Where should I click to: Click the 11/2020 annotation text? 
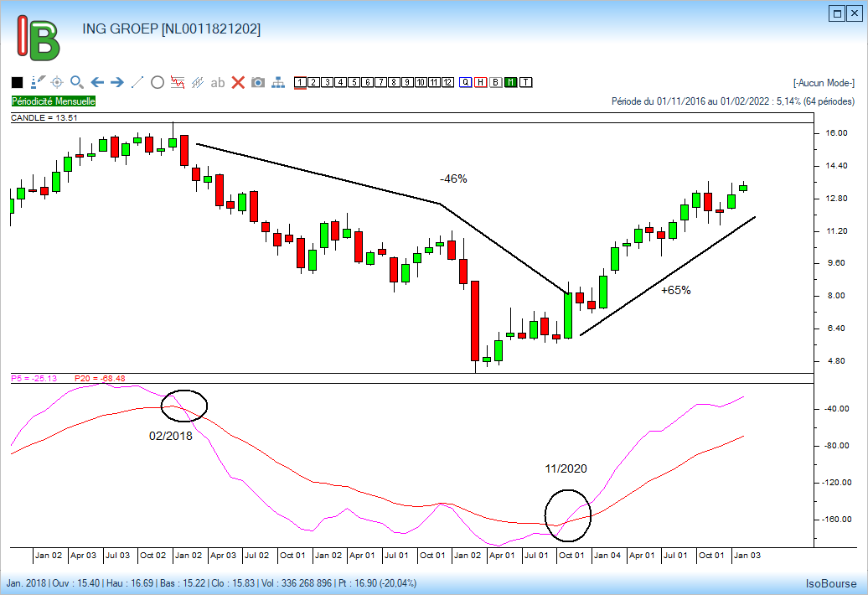point(566,468)
